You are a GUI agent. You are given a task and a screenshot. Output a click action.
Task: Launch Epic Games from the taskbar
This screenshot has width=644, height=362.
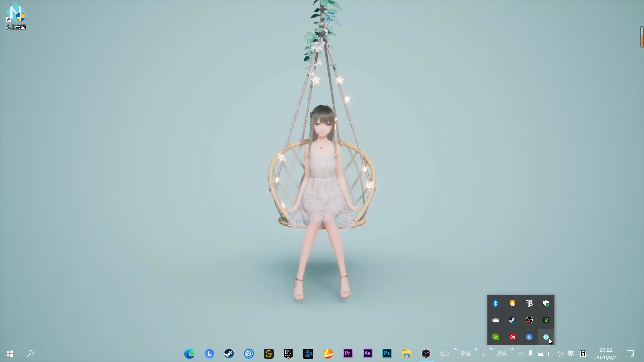click(288, 354)
